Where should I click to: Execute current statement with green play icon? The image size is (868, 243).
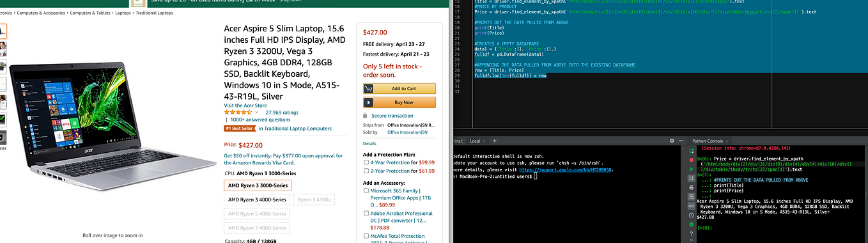691,169
